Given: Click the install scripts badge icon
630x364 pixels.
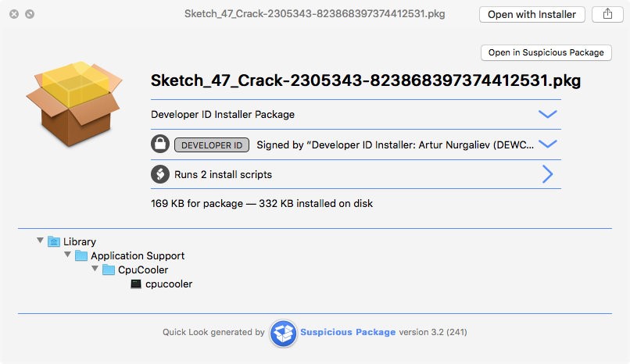Looking at the screenshot, I should [x=159, y=174].
